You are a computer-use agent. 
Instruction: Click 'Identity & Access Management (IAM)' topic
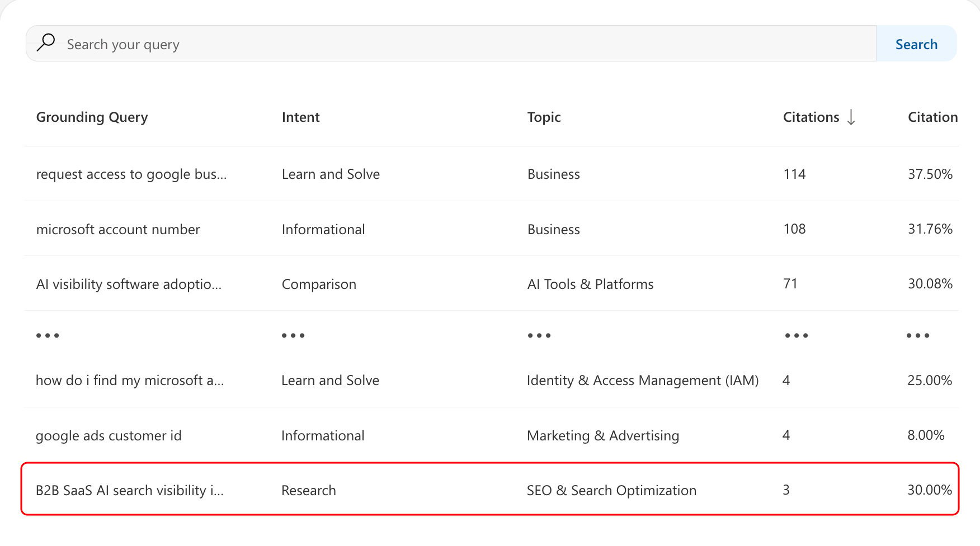(643, 381)
